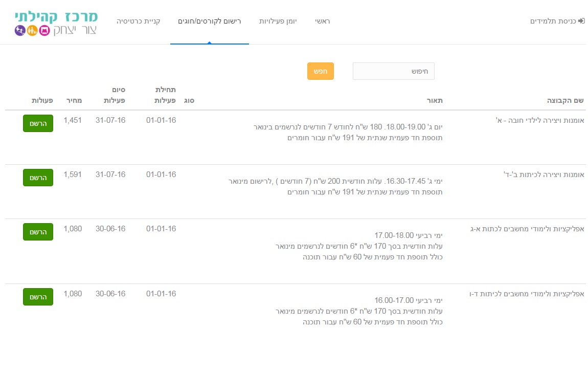Click the מרכז קהילתי צור יצחק logo
Viewport: 588px width, 371px height.
[56, 23]
